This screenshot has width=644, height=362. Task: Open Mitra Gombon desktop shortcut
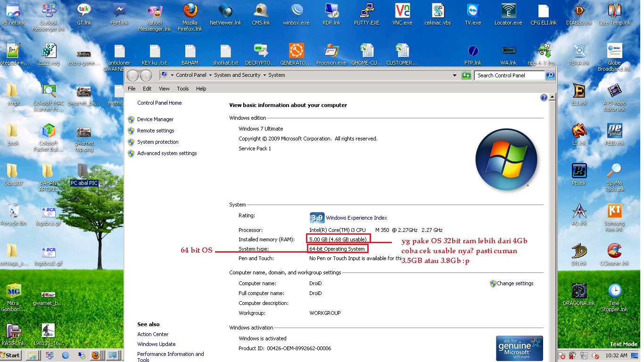pos(13,298)
